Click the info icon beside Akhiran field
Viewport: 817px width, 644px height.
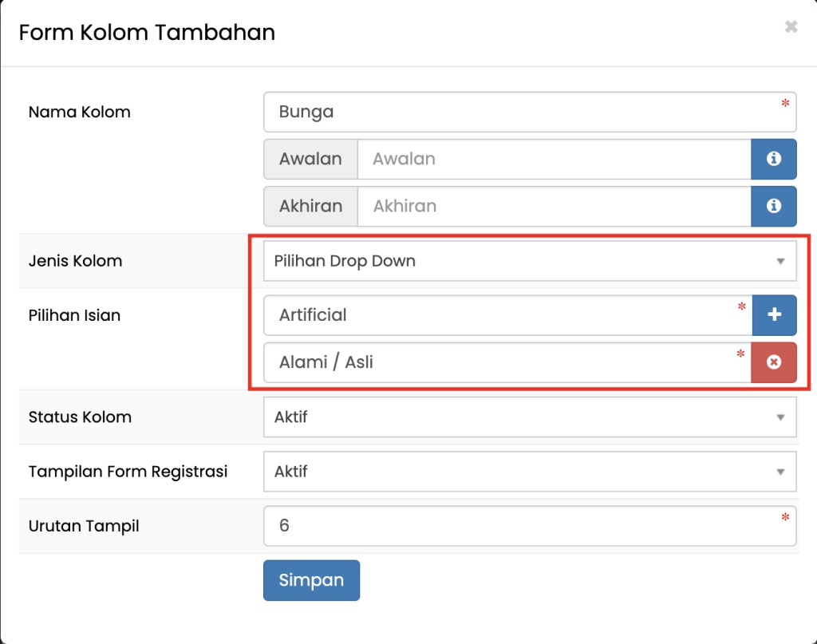[773, 206]
